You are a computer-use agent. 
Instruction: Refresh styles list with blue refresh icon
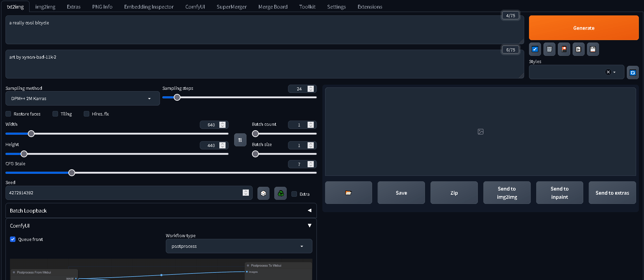(x=633, y=73)
